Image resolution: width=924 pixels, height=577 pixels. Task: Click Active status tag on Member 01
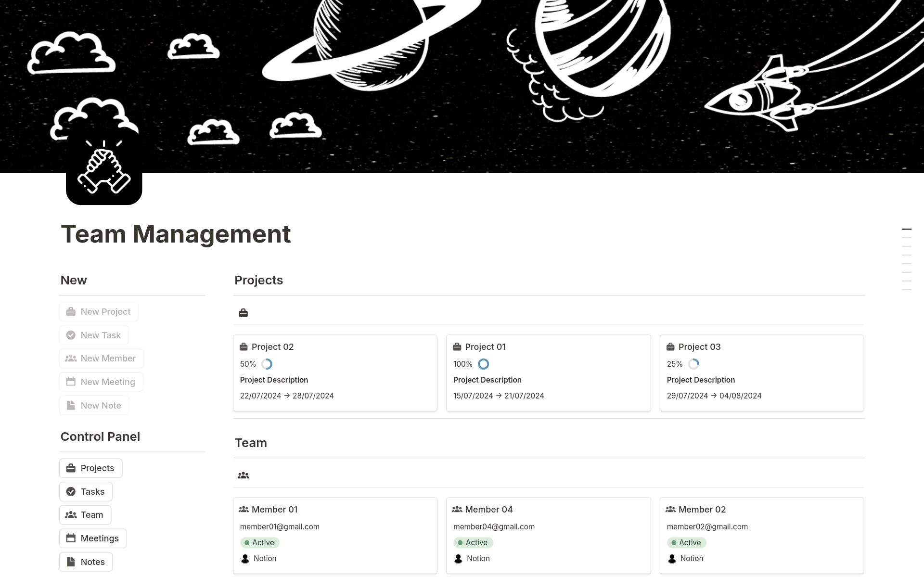point(260,543)
